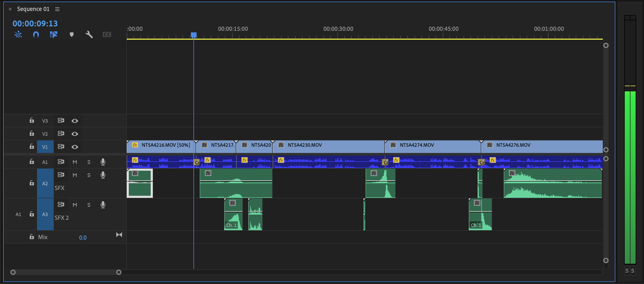Add a marker with the marker icon
The width and height of the screenshot is (644, 284).
coord(72,34)
